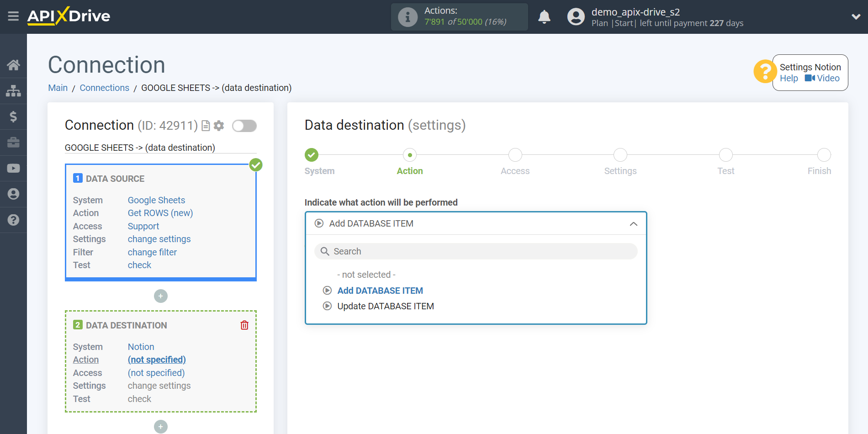Screen dimensions: 868x434
Task: Go to Action step in wizard
Action: coord(410,155)
